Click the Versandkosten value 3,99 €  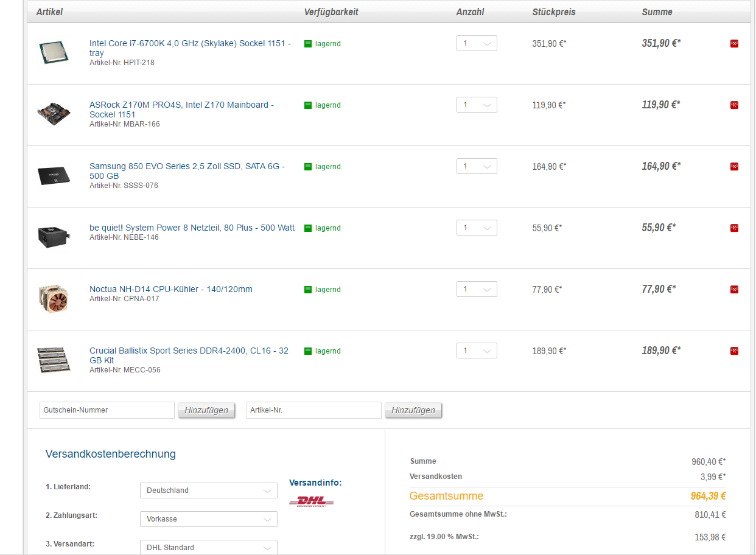713,476
